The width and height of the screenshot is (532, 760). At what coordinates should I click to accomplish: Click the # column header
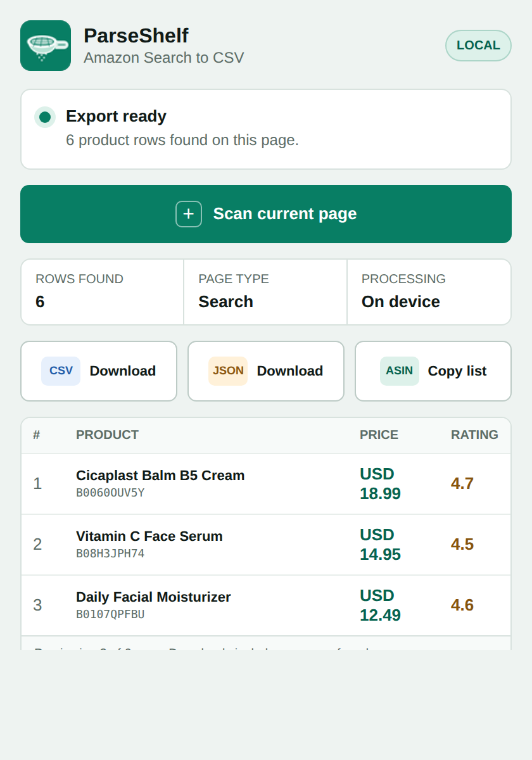pos(37,435)
